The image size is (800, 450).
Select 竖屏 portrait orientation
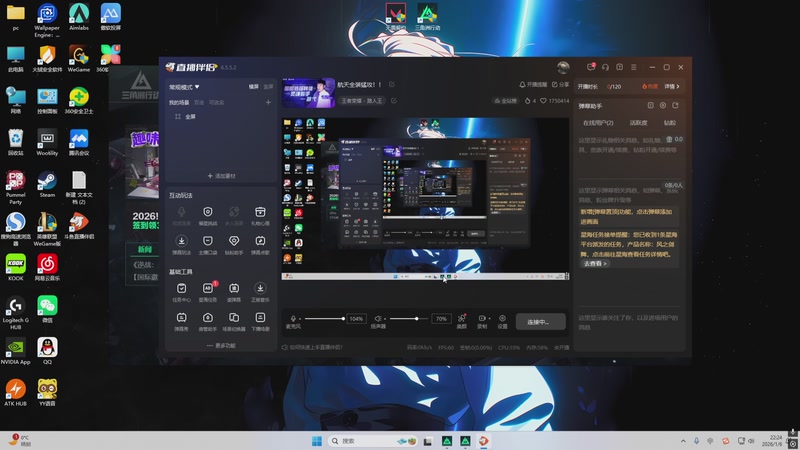268,87
